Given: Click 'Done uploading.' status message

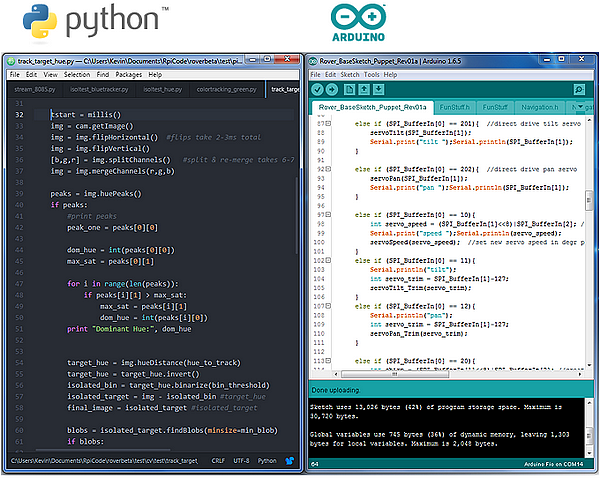Looking at the screenshot, I should coord(336,390).
